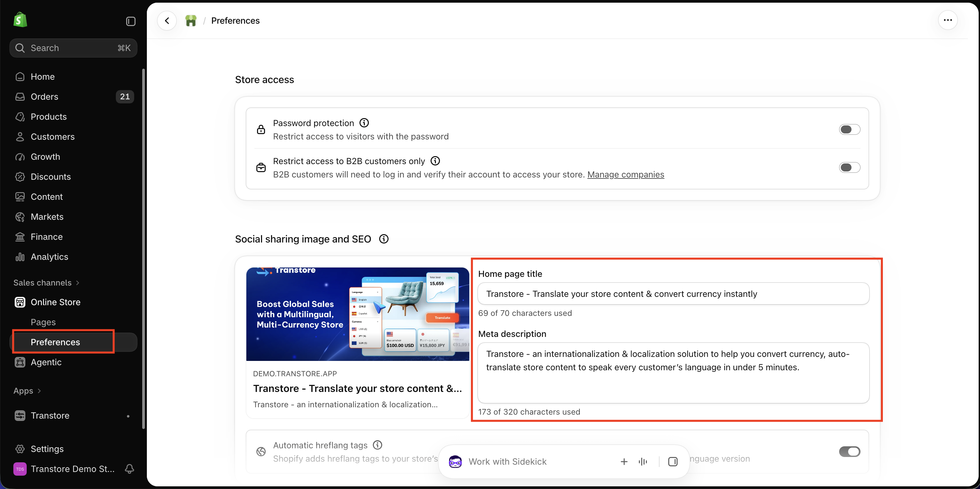Open Agentic sales channel

pos(73,362)
